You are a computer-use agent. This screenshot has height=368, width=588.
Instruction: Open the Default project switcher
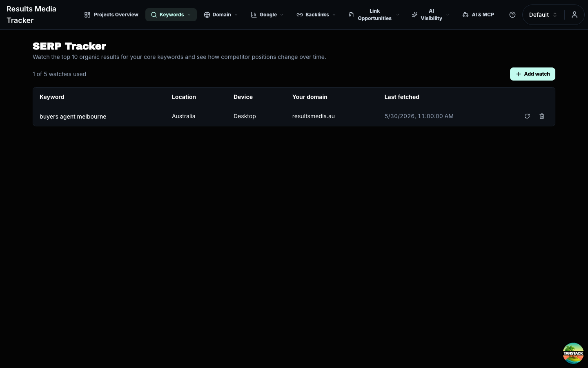click(543, 15)
